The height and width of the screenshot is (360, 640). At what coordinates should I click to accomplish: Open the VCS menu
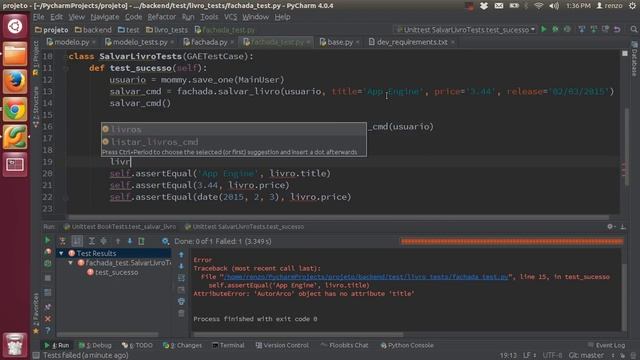pos(231,17)
